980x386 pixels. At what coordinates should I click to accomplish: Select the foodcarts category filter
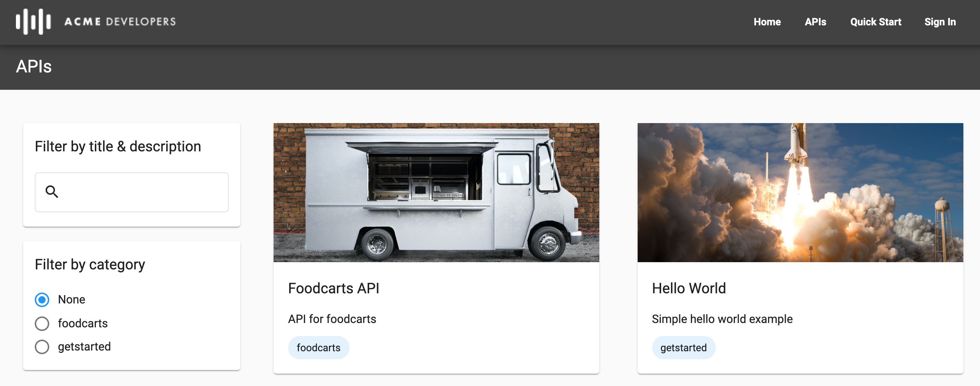pyautogui.click(x=42, y=323)
